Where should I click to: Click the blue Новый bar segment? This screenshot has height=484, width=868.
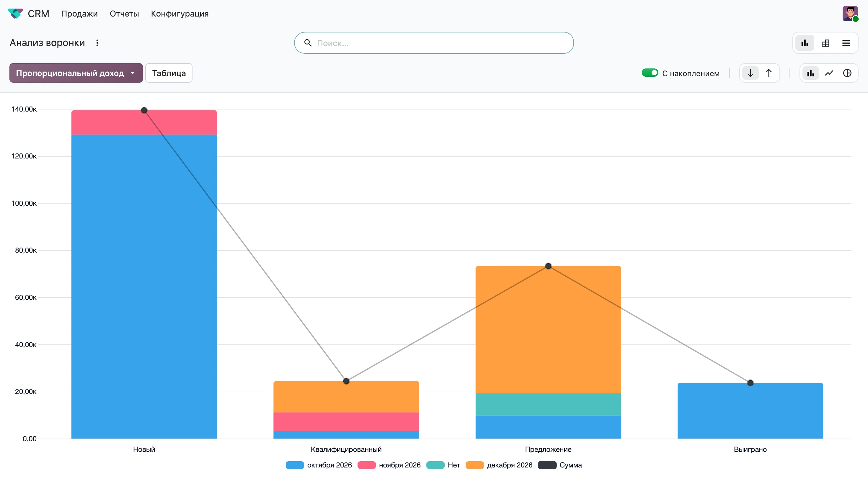click(x=144, y=287)
